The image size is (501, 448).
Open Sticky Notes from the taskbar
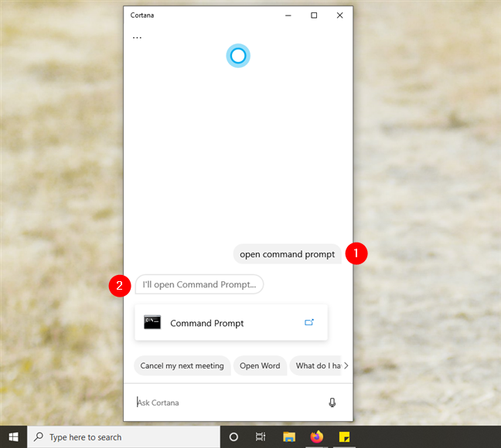point(344,437)
